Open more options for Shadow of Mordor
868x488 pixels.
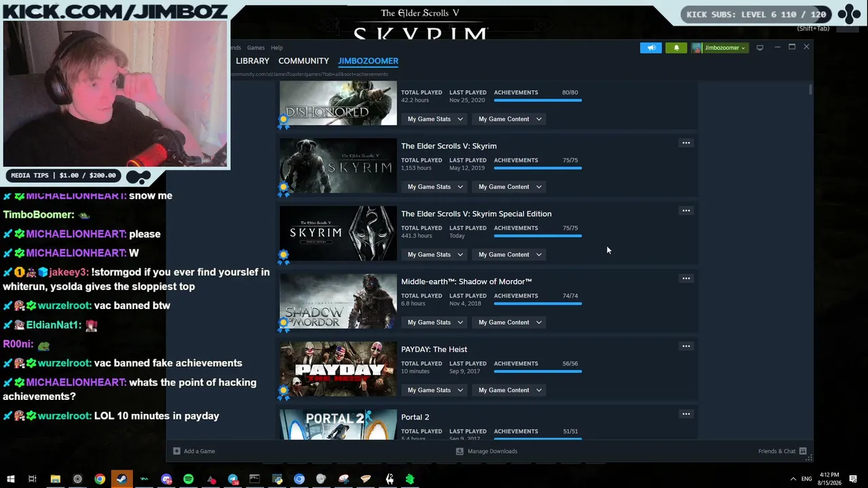coord(686,279)
